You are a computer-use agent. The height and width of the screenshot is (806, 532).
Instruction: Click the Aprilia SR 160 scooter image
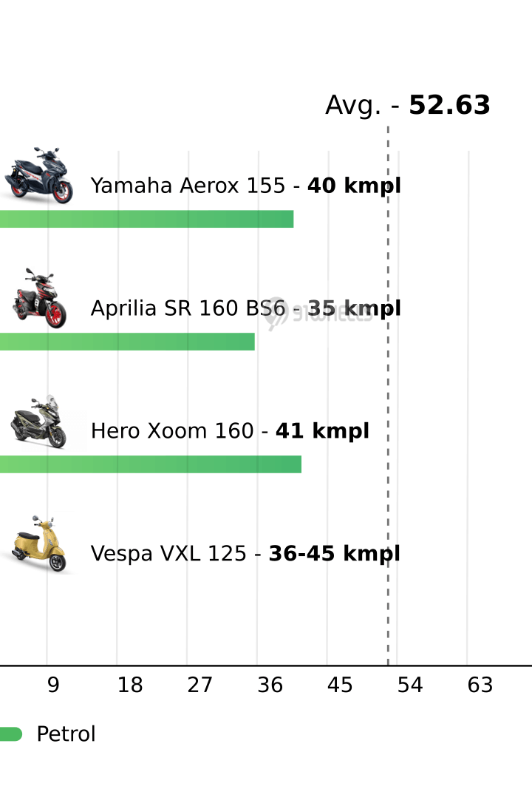[40, 299]
